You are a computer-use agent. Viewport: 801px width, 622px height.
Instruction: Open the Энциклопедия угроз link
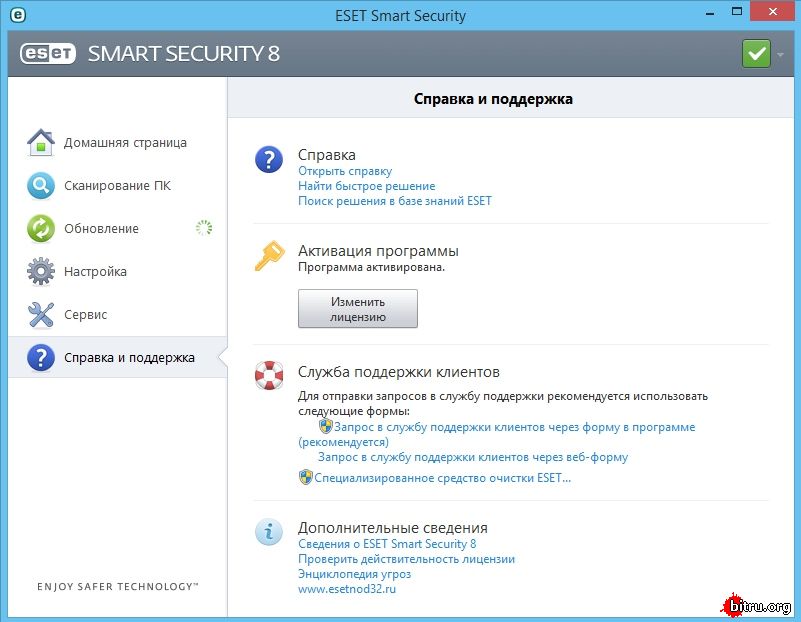(x=355, y=574)
